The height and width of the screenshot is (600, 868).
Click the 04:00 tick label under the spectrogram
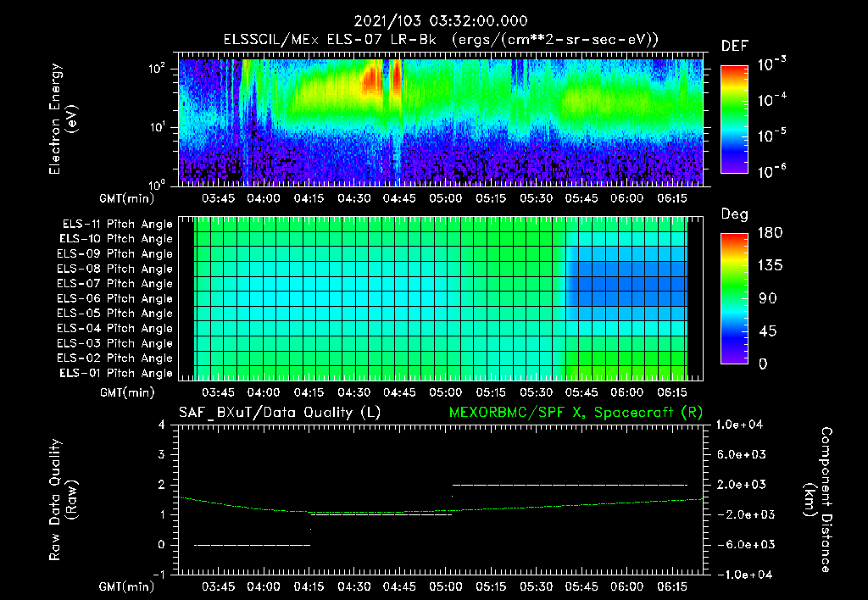coord(264,198)
